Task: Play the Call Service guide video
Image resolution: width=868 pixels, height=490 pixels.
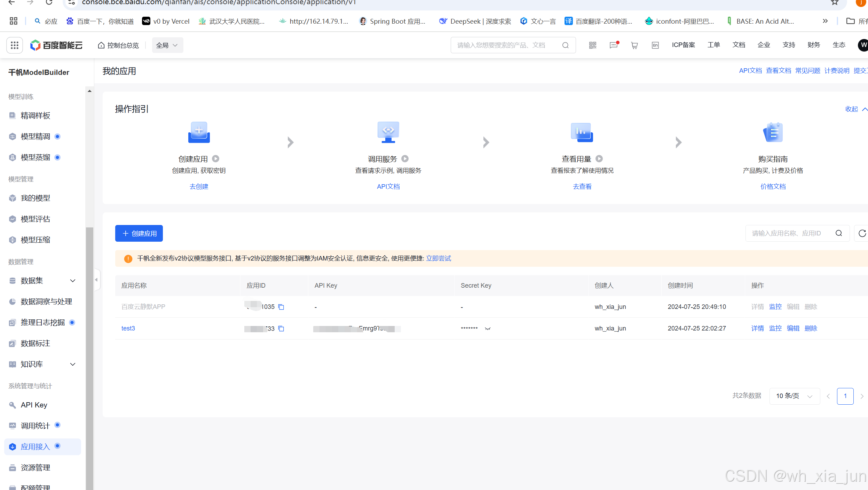Action: click(x=405, y=159)
